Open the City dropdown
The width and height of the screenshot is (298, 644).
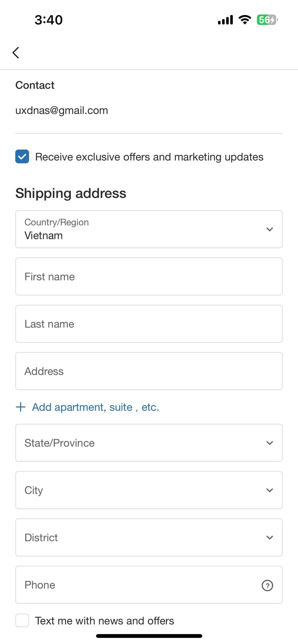click(149, 490)
